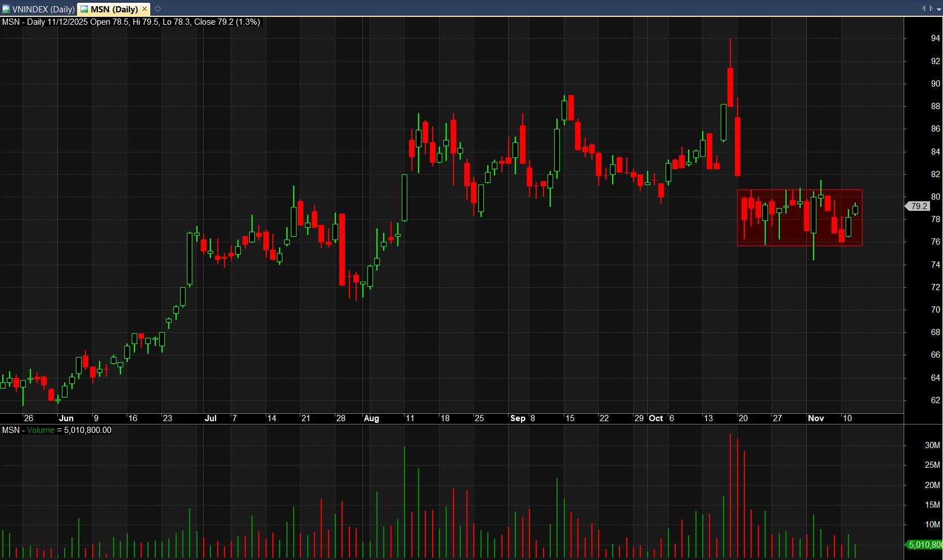This screenshot has width=943, height=560.
Task: Click price axis label 82
Action: [935, 174]
